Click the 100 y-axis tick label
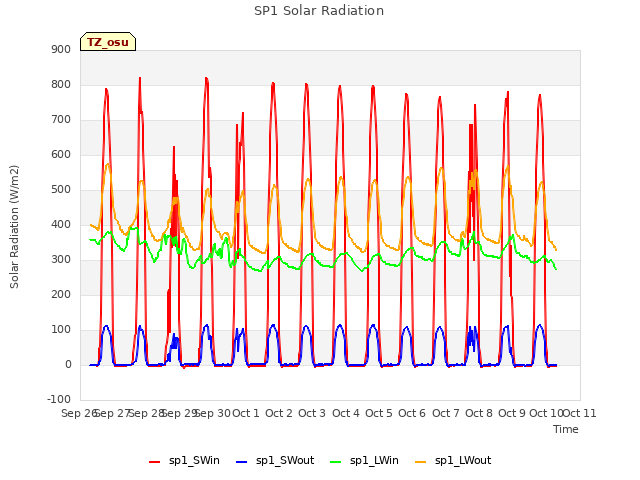The width and height of the screenshot is (640, 480). (x=61, y=329)
